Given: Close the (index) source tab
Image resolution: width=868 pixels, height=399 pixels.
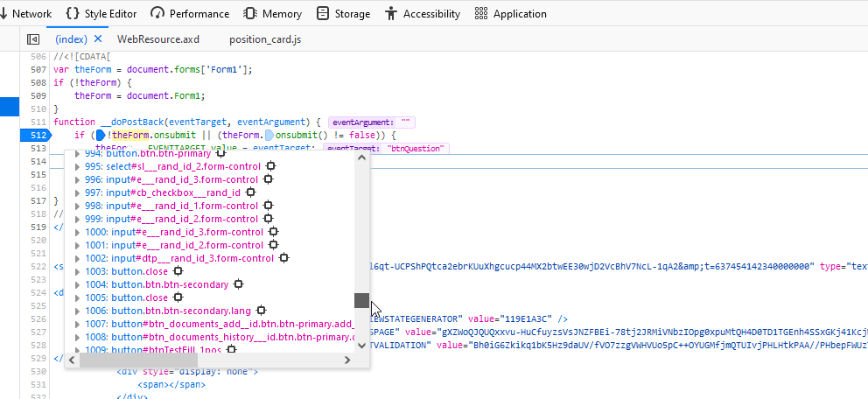Looking at the screenshot, I should coord(98,38).
